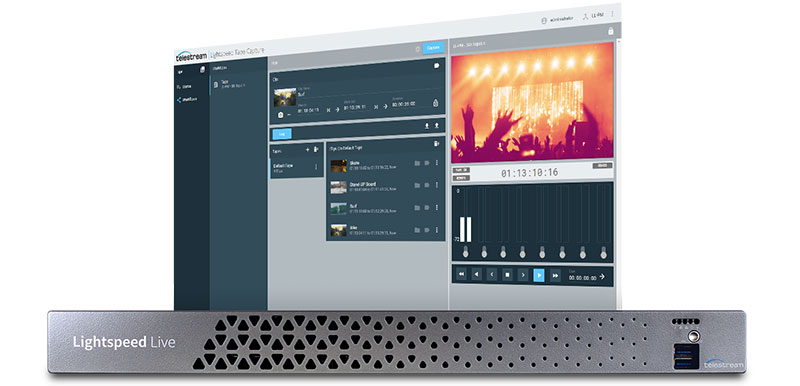
Task: Adjust the fourth audio channel slider knob
Action: [522, 253]
